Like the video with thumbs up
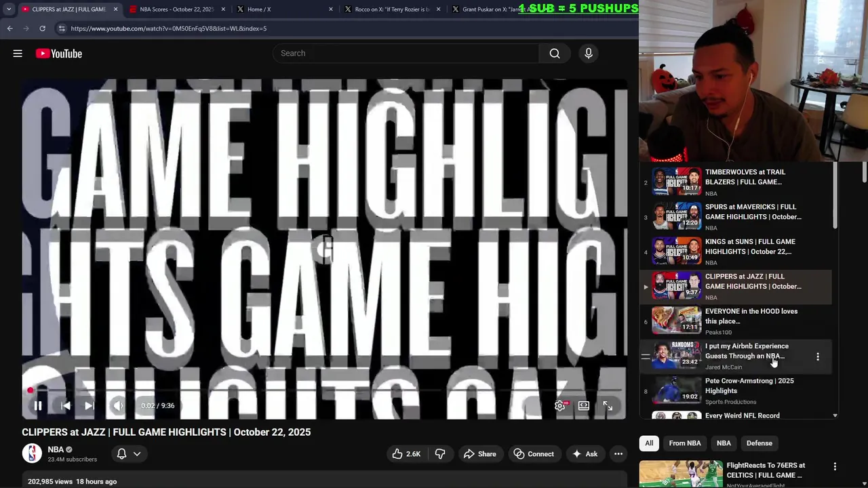The width and height of the screenshot is (868, 488). pyautogui.click(x=406, y=454)
